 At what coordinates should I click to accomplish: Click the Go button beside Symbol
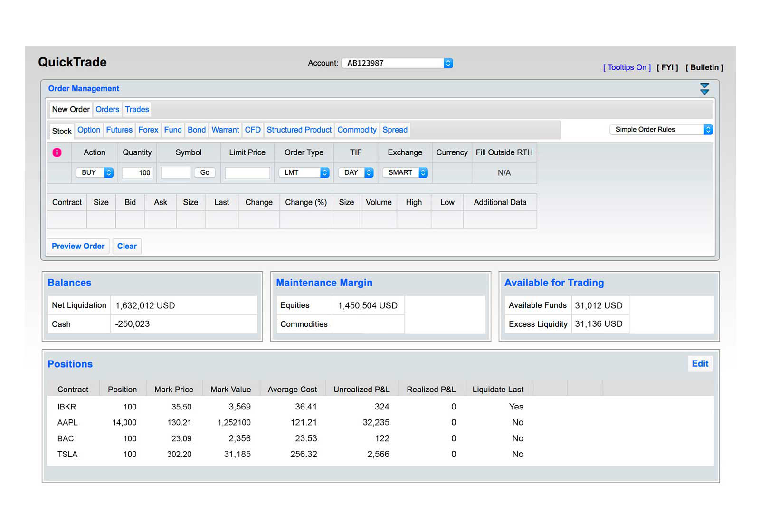205,172
